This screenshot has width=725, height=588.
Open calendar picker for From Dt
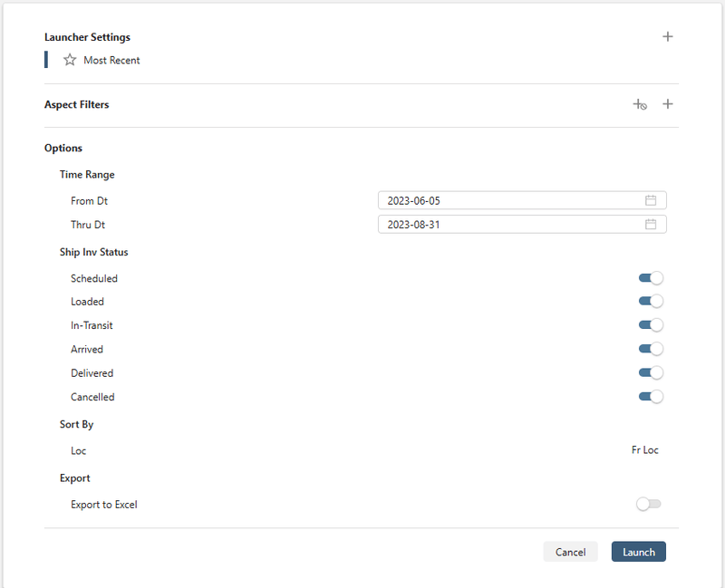pyautogui.click(x=651, y=199)
